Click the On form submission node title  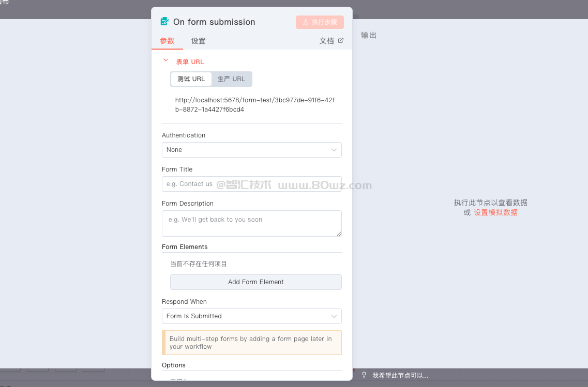pos(214,22)
